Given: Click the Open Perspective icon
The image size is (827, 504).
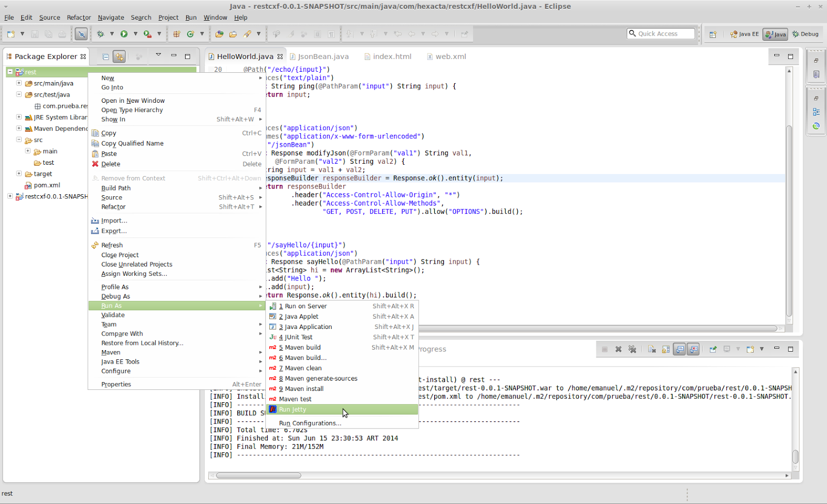Looking at the screenshot, I should (713, 34).
